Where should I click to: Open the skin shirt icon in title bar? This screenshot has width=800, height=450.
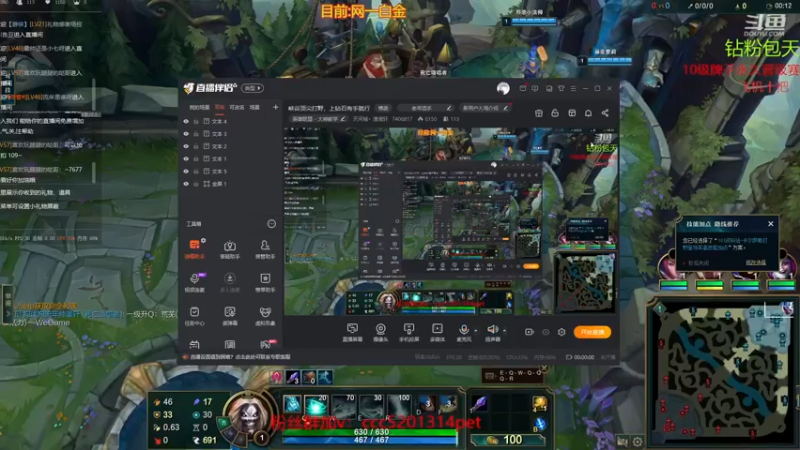point(561,88)
